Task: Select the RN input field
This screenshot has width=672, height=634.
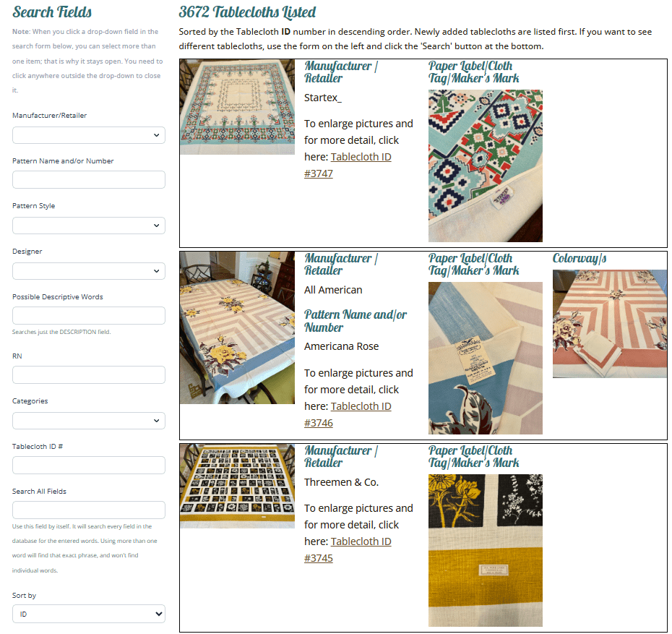Action: [88, 374]
